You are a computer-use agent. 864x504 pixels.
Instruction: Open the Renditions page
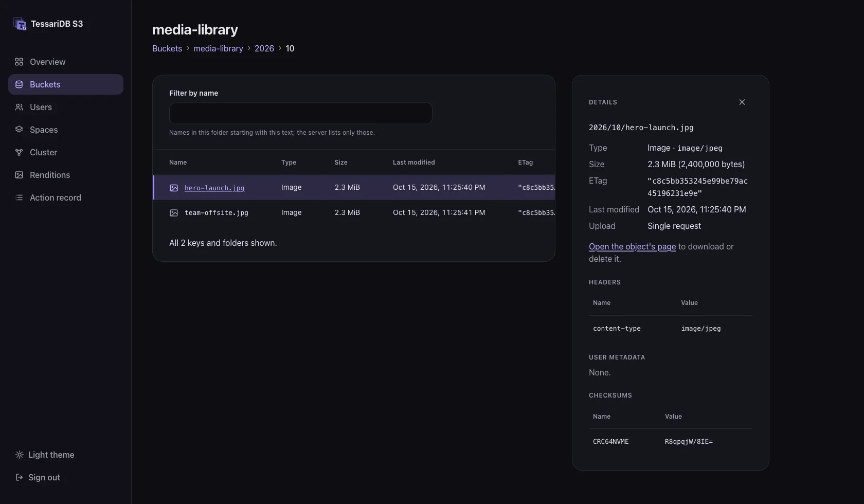66,175
